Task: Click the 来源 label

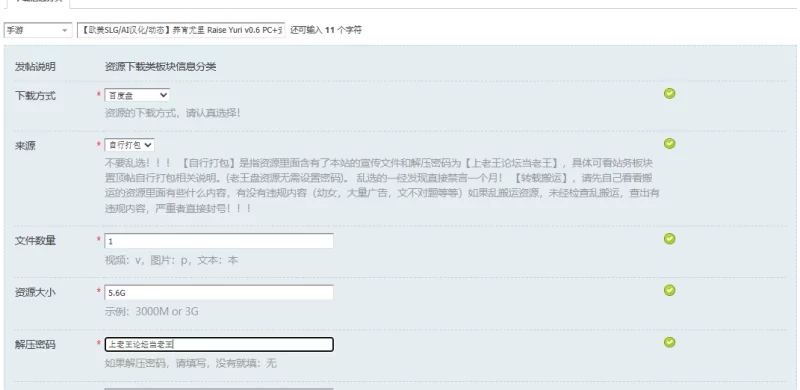Action: (x=25, y=146)
